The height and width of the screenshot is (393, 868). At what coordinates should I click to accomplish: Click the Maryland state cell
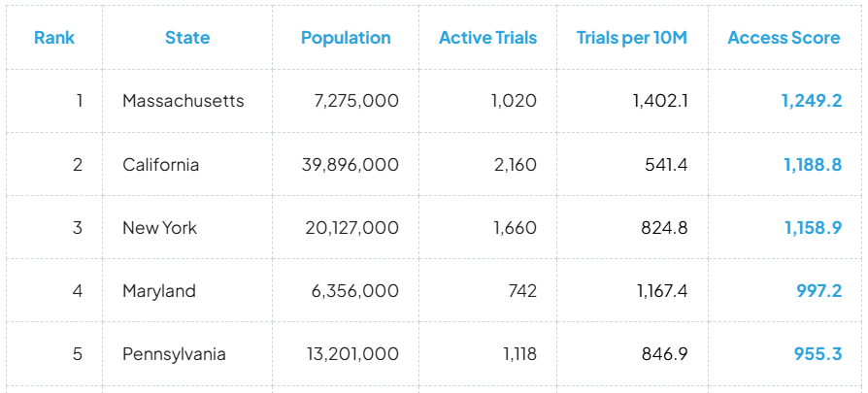click(159, 291)
